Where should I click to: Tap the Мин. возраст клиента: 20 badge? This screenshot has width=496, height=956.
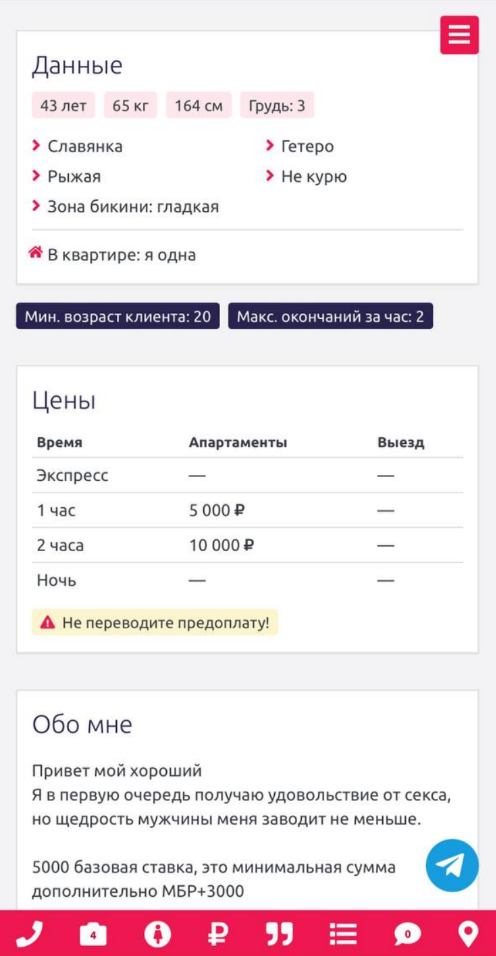coord(118,316)
